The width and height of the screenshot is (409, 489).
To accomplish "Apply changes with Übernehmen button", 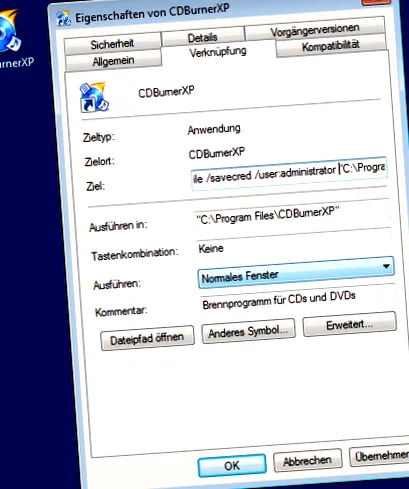I will tap(379, 456).
